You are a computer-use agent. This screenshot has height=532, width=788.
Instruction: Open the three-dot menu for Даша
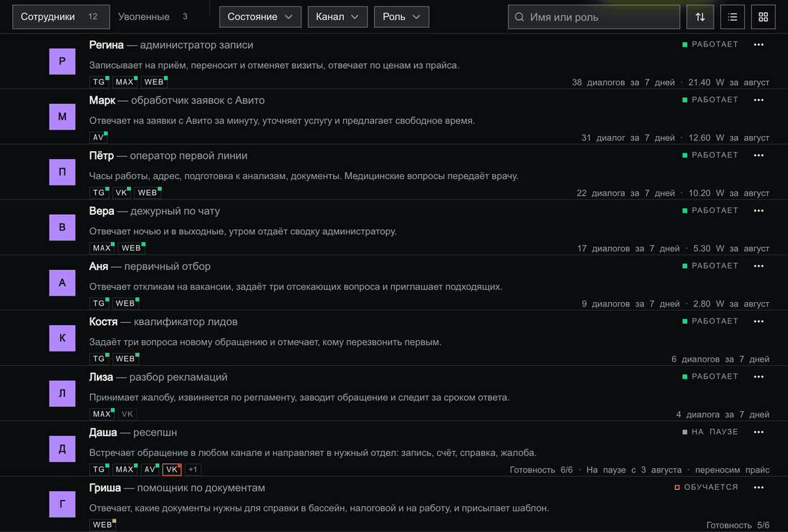tap(759, 432)
